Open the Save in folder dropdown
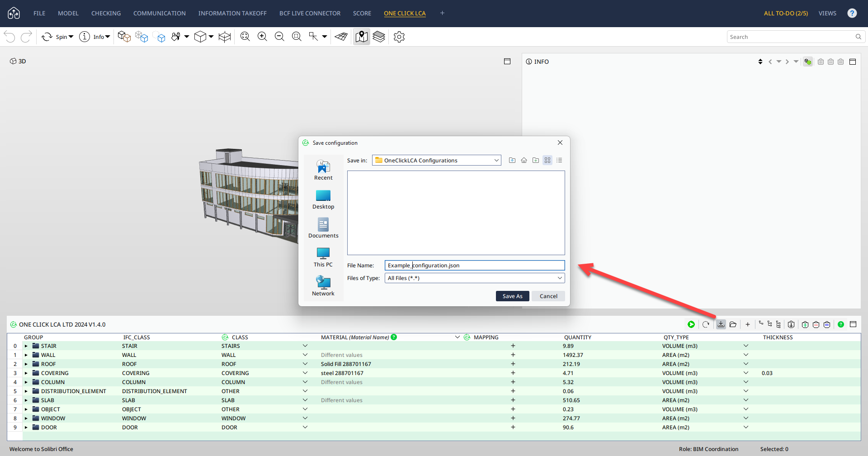The width and height of the screenshot is (868, 456). click(x=496, y=160)
